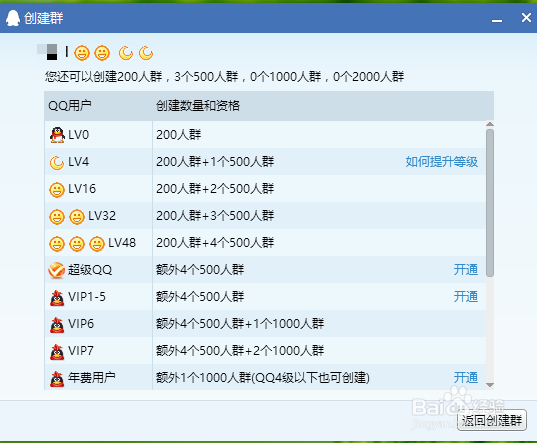Click the table's vertical scrollbar thumb
The image size is (537, 443).
(x=490, y=202)
